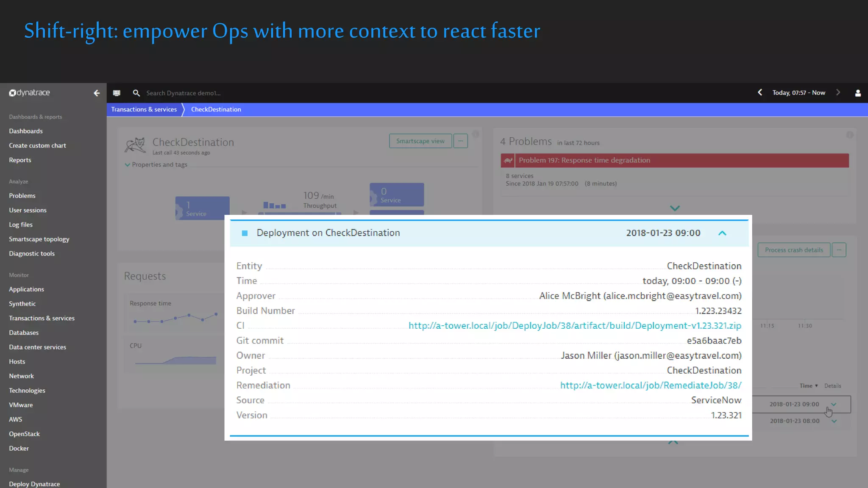Open more options beside Process crash details

pyautogui.click(x=839, y=250)
